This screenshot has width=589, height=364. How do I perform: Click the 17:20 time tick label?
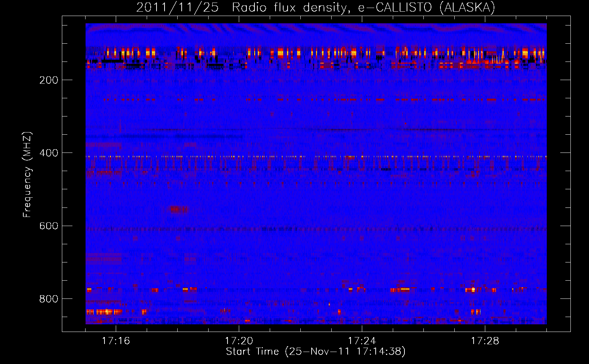coord(239,341)
